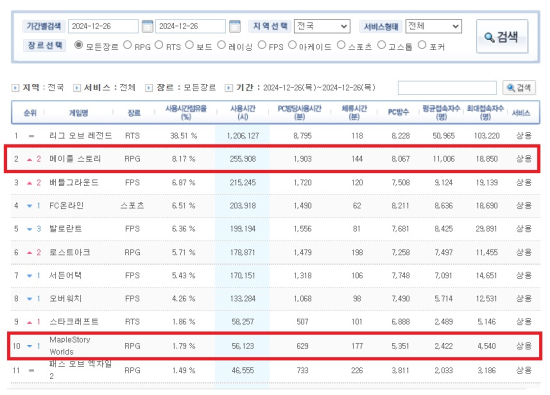
Task: Click the 1,206,127 usage hours cell
Action: (x=243, y=136)
